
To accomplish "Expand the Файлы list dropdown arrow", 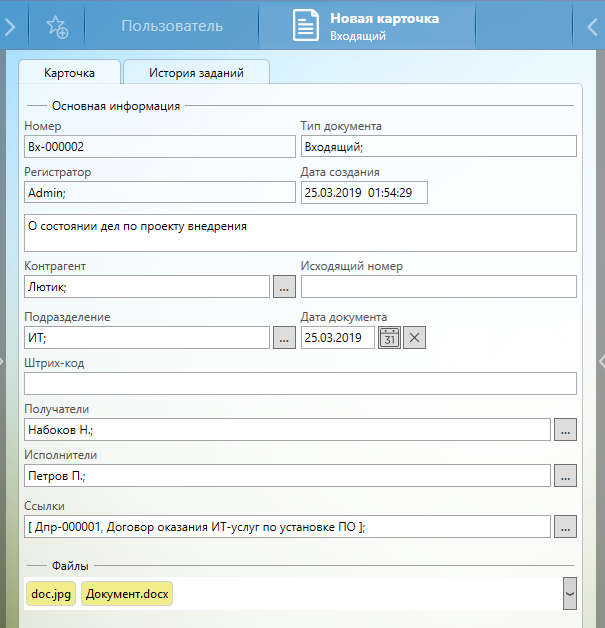I will (570, 593).
